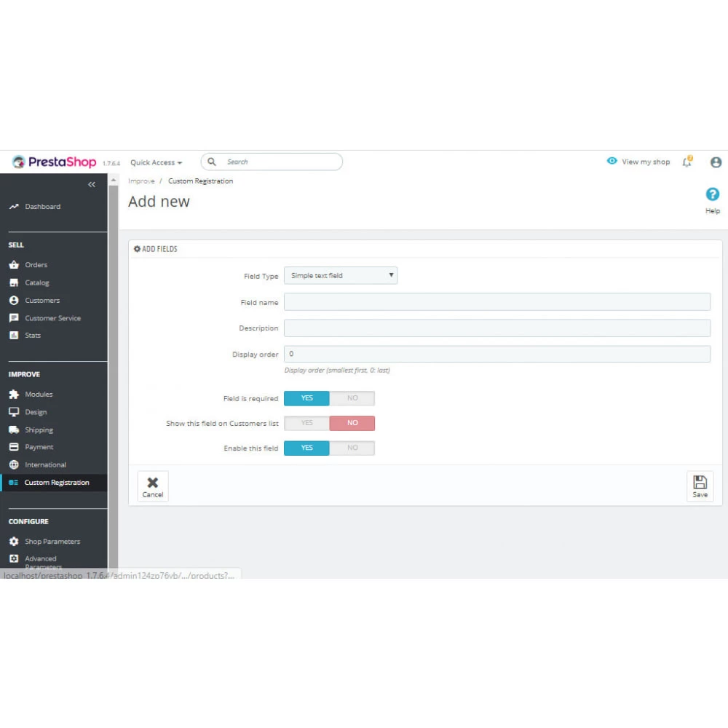Click the Cancel X icon

click(x=153, y=483)
